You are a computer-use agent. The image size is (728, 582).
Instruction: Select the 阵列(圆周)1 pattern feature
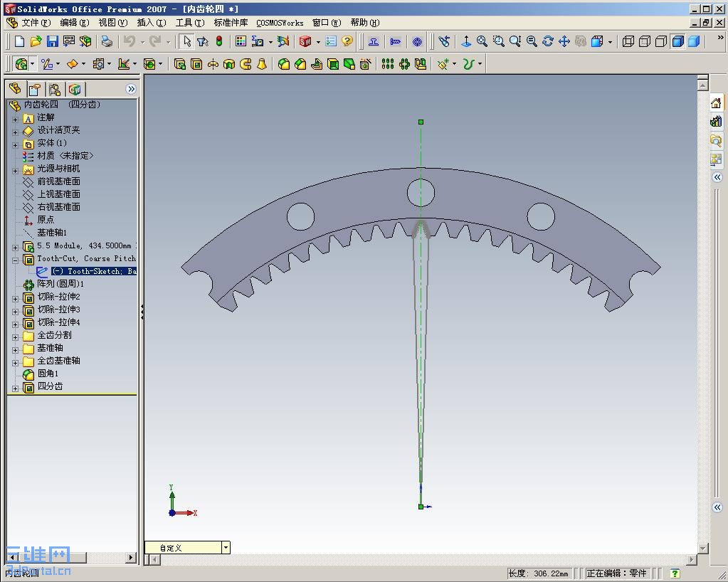click(x=60, y=284)
